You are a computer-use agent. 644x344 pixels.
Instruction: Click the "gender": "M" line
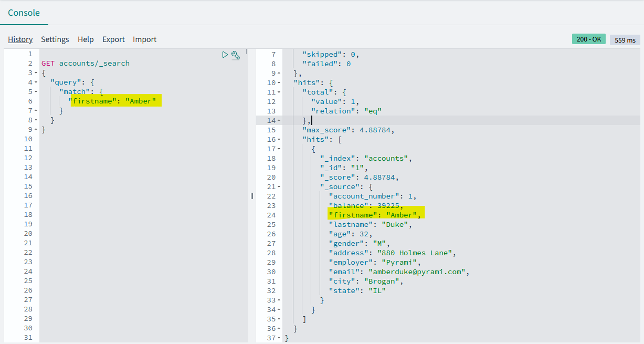[359, 243]
